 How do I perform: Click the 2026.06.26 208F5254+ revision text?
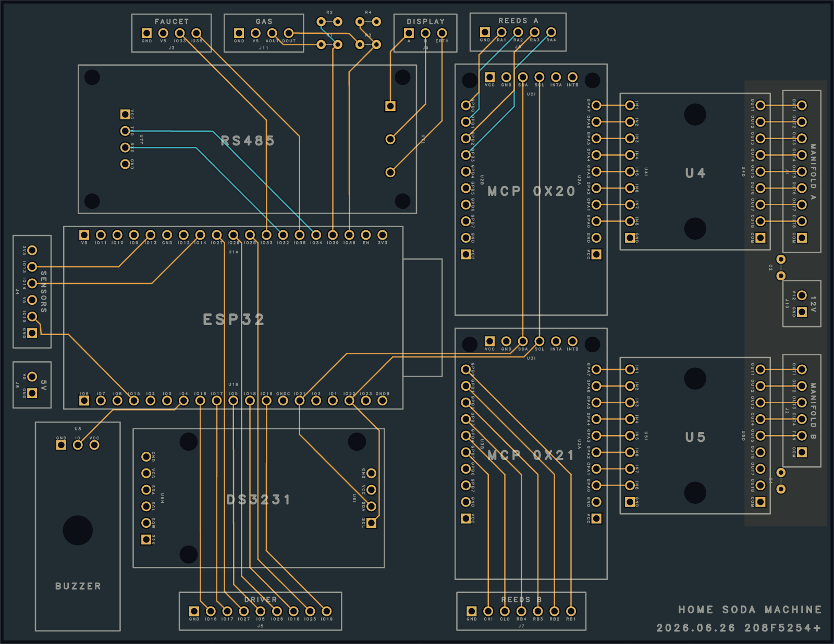pyautogui.click(x=739, y=628)
